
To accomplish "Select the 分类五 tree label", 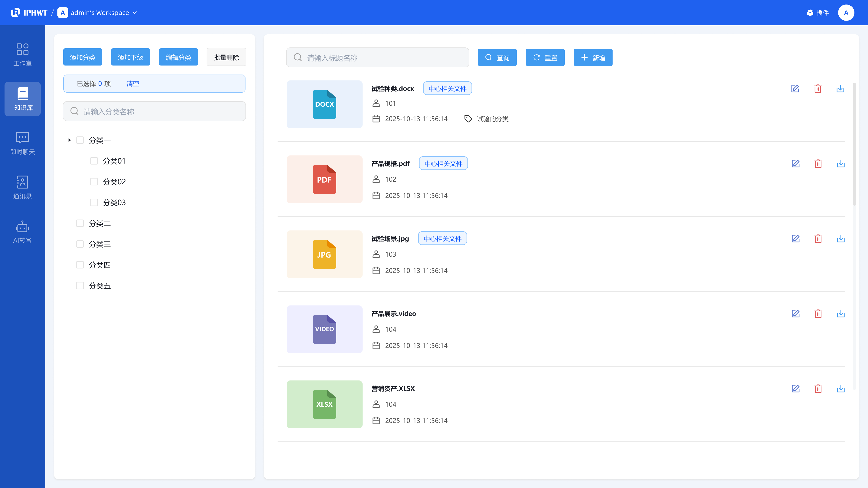I will pyautogui.click(x=100, y=286).
